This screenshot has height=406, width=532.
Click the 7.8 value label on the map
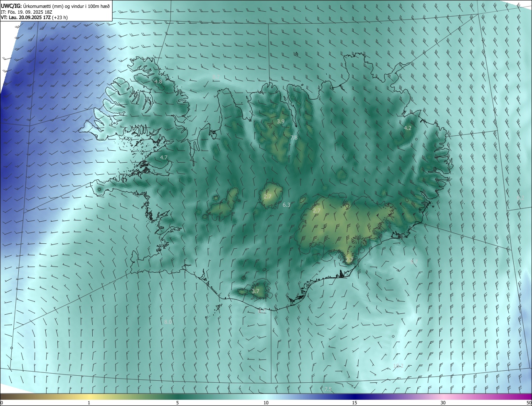click(294, 137)
